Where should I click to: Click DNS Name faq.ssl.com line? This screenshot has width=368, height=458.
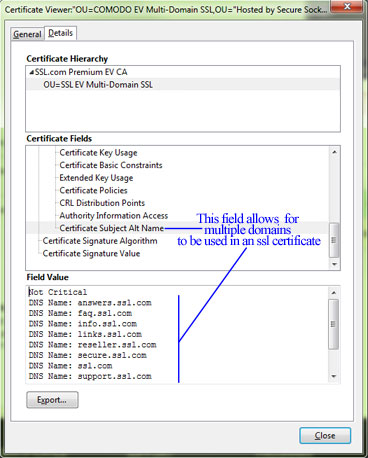click(80, 313)
